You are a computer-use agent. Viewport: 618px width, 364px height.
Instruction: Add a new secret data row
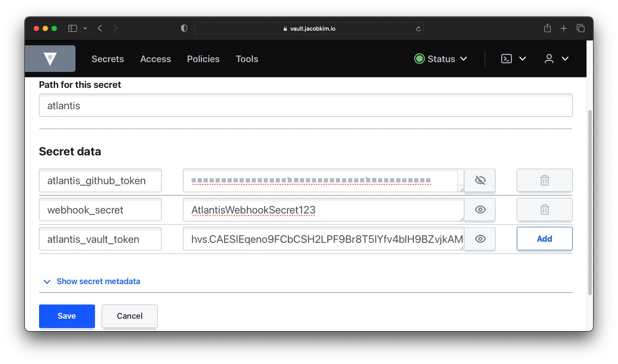544,238
